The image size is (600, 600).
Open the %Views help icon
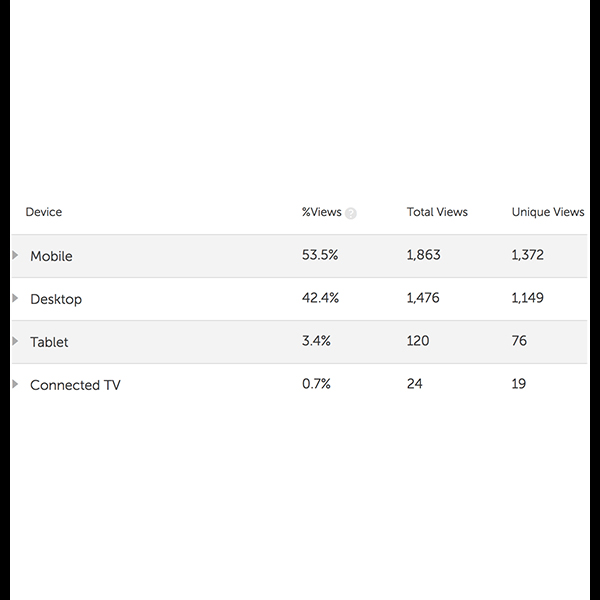[x=351, y=213]
